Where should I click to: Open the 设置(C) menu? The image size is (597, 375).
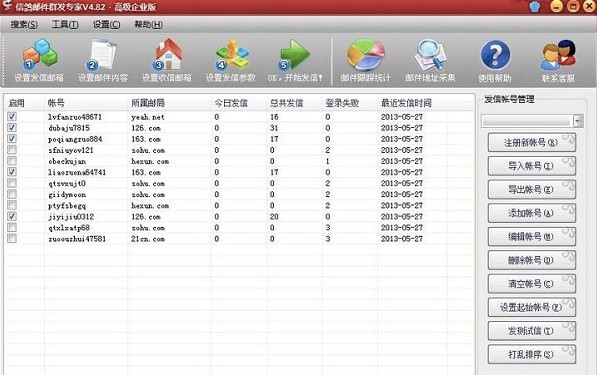click(x=106, y=25)
